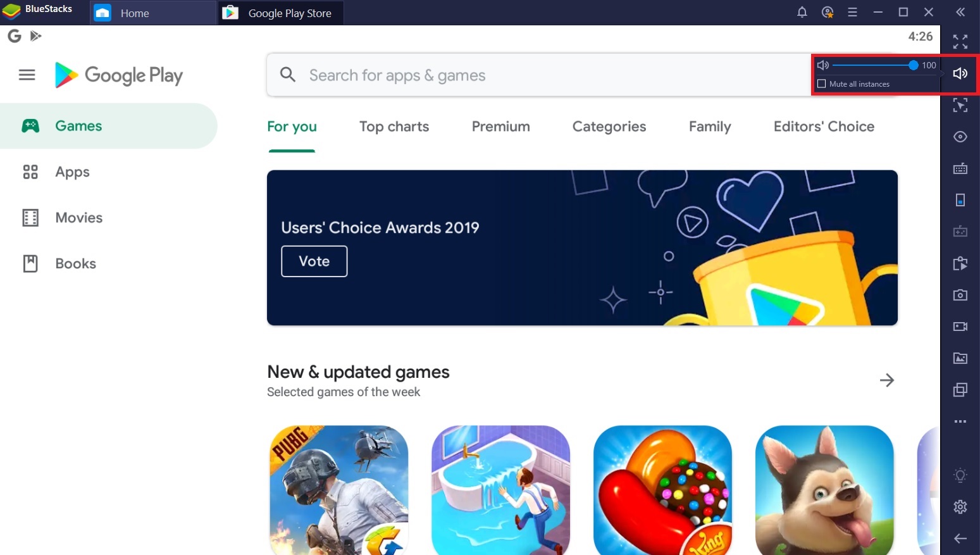
Task: Click the volume speaker icon in sidebar
Action: tap(960, 73)
